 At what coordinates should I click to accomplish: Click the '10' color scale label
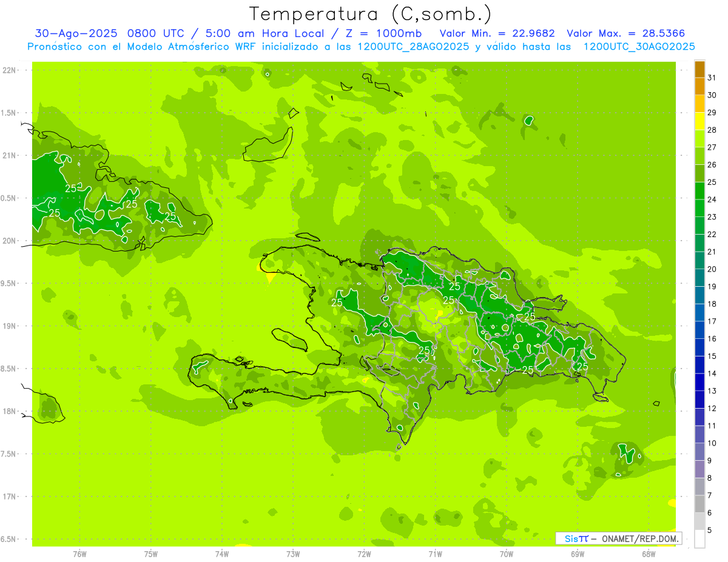712,443
